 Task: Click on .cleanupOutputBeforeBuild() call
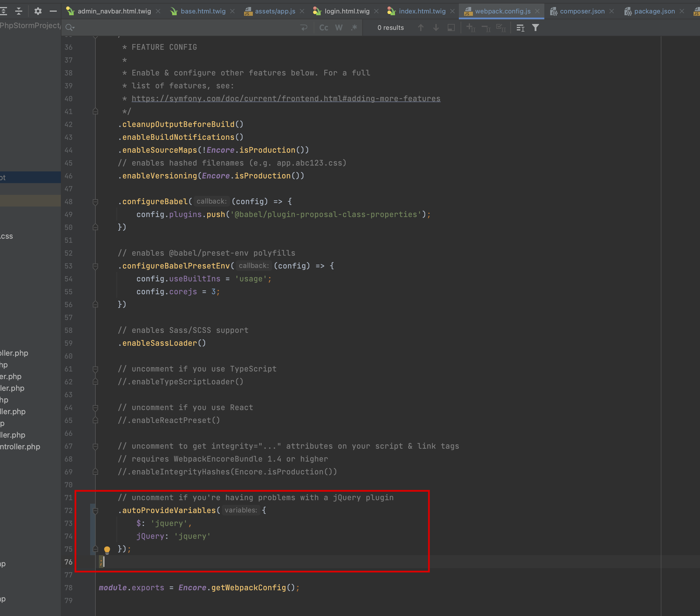pyautogui.click(x=181, y=124)
